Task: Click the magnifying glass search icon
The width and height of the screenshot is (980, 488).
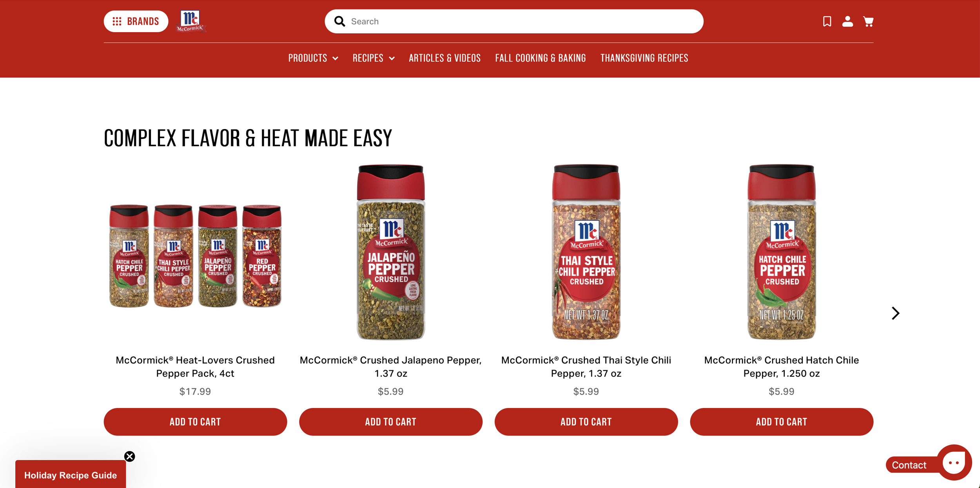Action: tap(339, 21)
